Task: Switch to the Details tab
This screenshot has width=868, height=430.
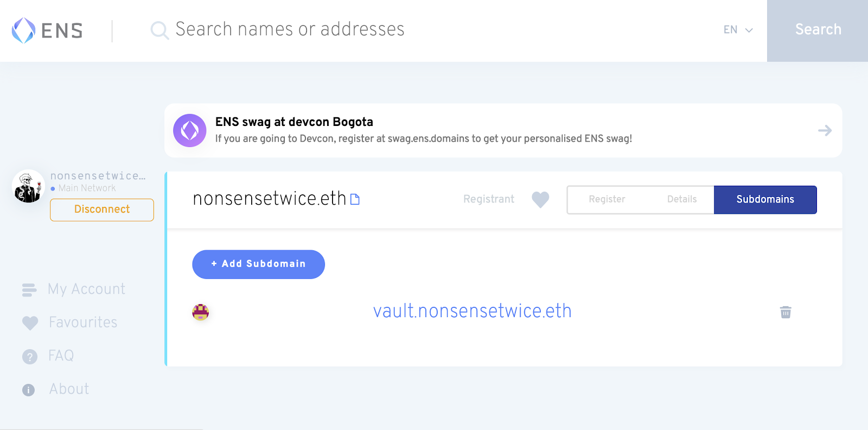Action: pyautogui.click(x=682, y=199)
